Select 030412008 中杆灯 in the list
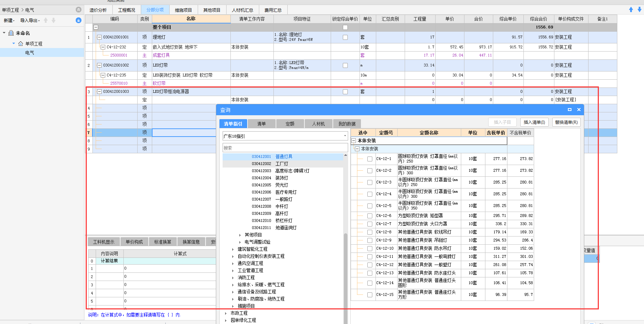 283,206
